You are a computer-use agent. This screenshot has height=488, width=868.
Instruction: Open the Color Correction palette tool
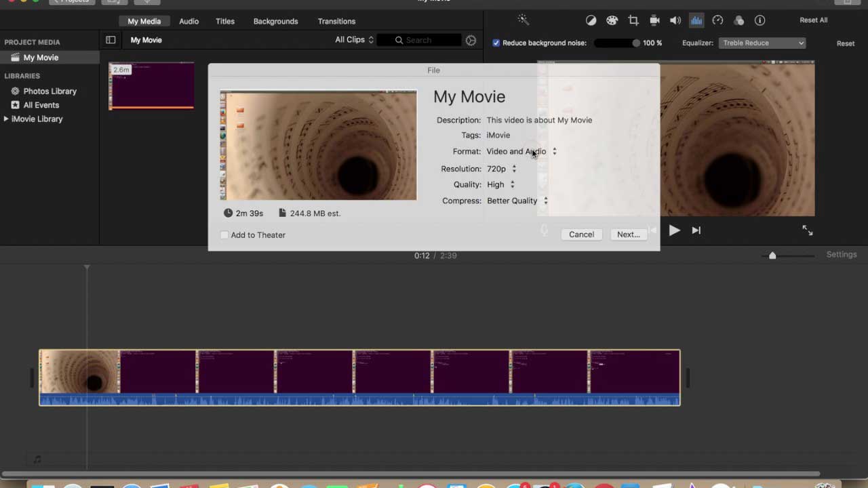point(612,20)
